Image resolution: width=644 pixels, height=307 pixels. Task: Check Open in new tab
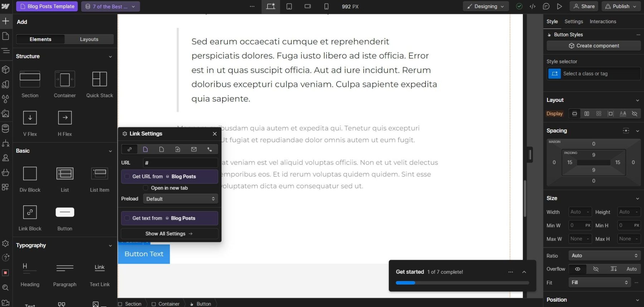(146, 188)
